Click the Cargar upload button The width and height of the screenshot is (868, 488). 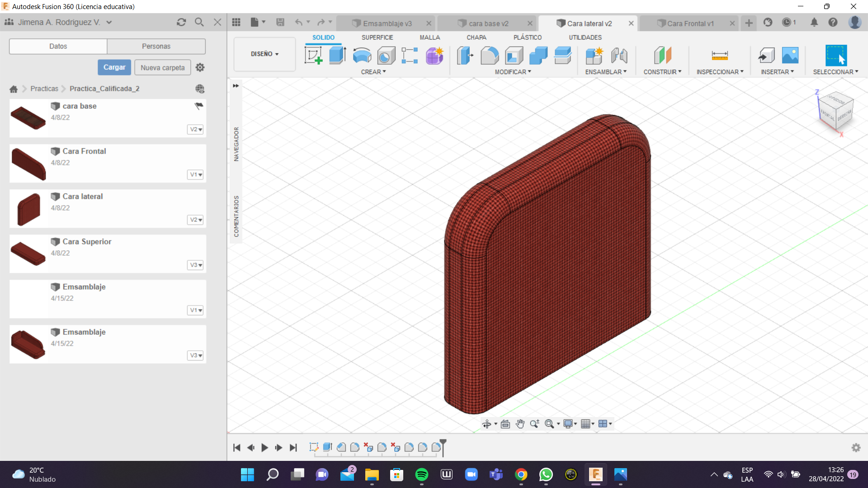[x=114, y=67]
